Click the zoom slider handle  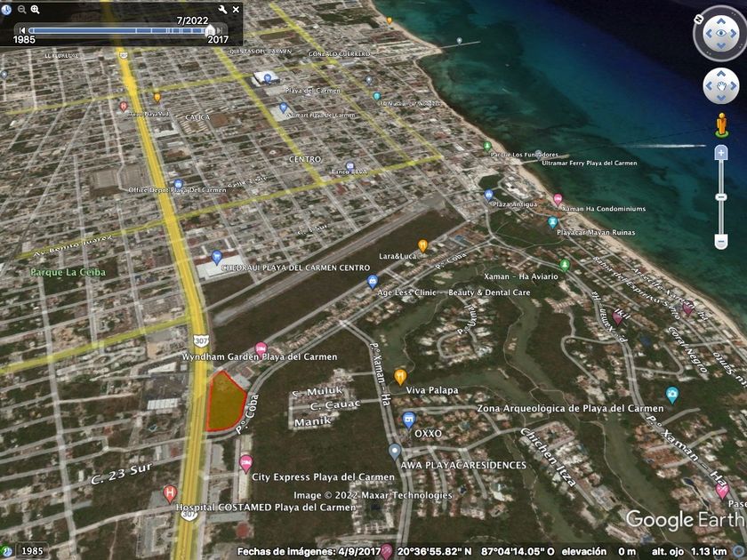click(x=721, y=196)
